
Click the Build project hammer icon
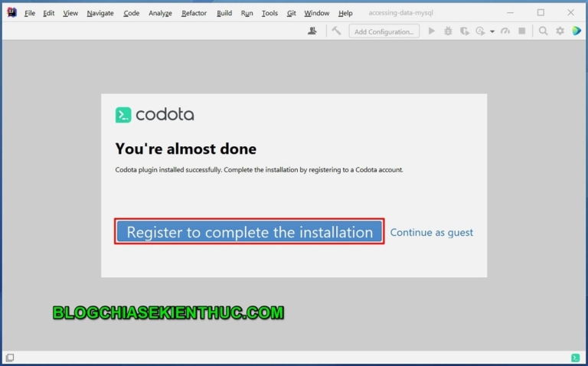coord(336,31)
